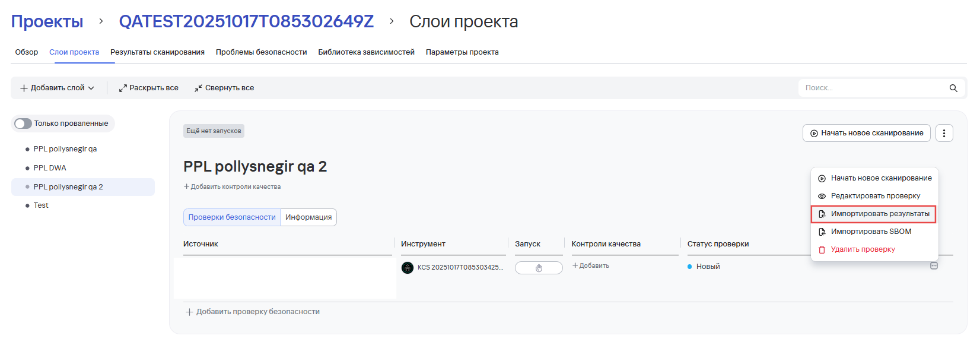Image resolution: width=980 pixels, height=345 pixels.
Task: Click the 'Начать новое сканирование' top button
Action: tap(867, 133)
